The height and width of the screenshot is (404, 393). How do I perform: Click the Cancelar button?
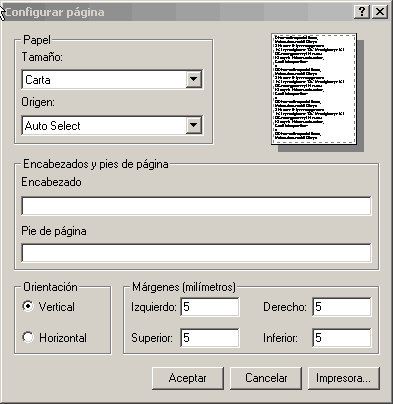pos(266,378)
